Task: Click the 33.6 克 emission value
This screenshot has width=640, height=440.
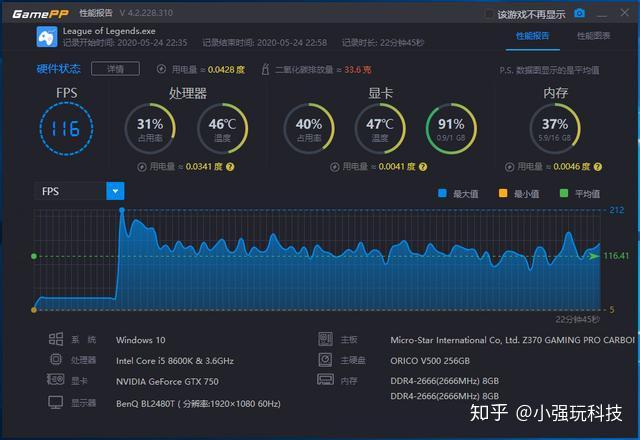Action: [358, 69]
